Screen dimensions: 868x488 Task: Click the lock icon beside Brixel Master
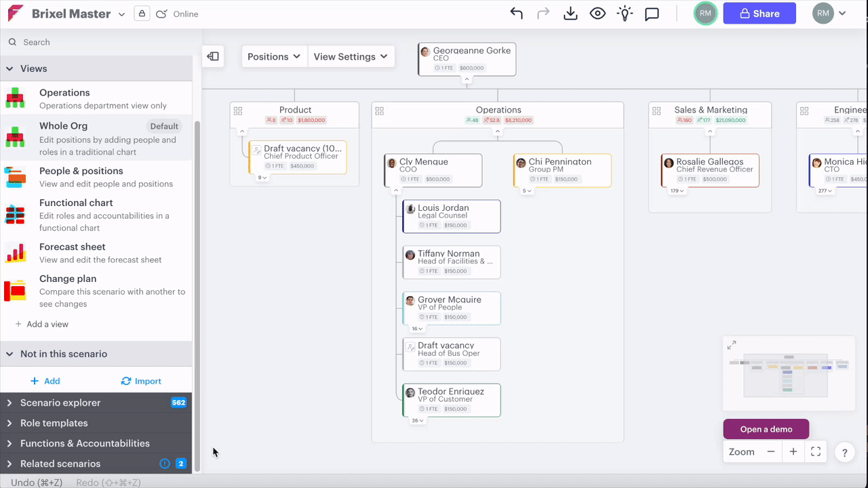(x=142, y=14)
